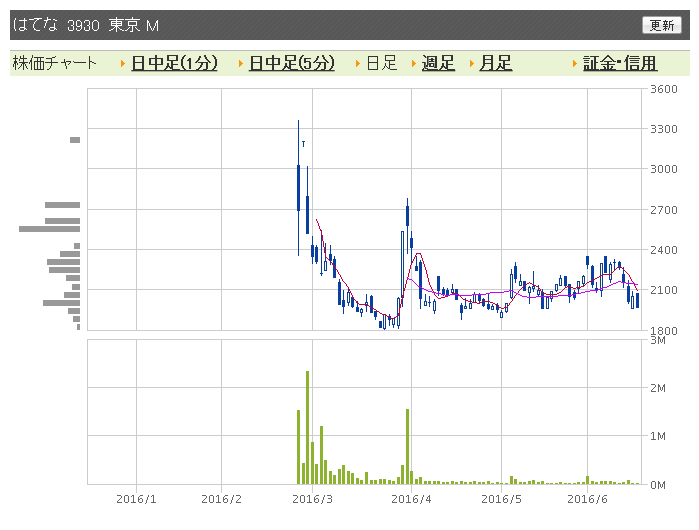
Task: Switch to the 月足 monthly chart
Action: (496, 63)
